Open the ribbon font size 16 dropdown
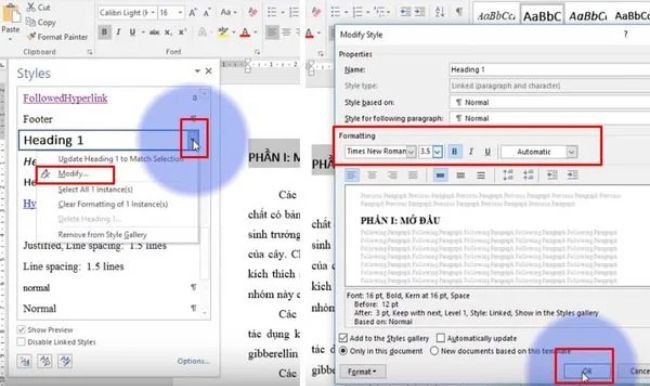This screenshot has width=650, height=386. 180,13
